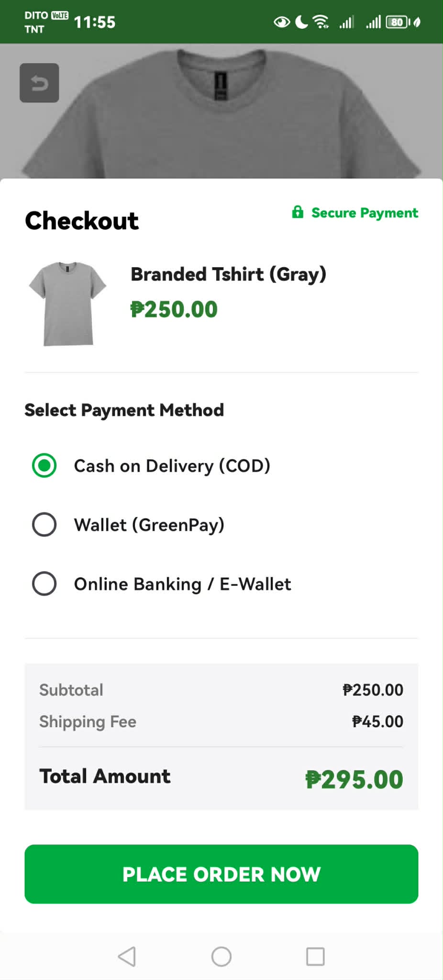The width and height of the screenshot is (443, 980).
Task: Tap the Secure Payment label
Action: point(365,213)
